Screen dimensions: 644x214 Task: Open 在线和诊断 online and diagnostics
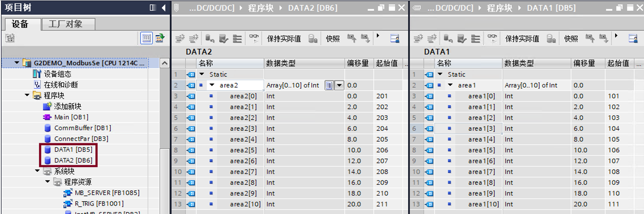60,85
